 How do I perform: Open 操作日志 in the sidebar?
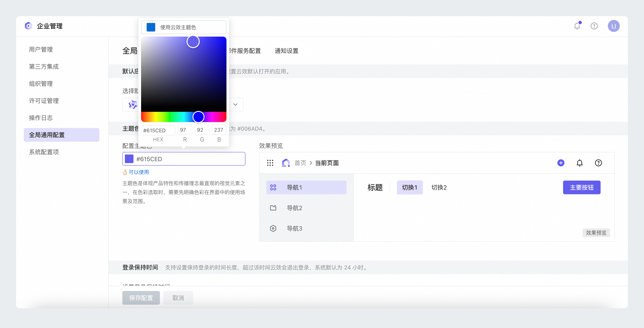pyautogui.click(x=41, y=118)
